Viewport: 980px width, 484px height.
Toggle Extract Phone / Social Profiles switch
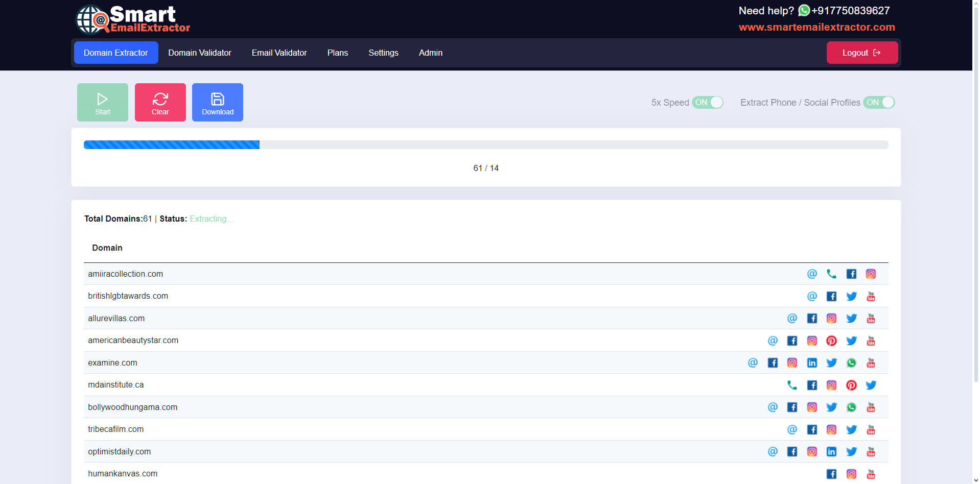click(879, 102)
